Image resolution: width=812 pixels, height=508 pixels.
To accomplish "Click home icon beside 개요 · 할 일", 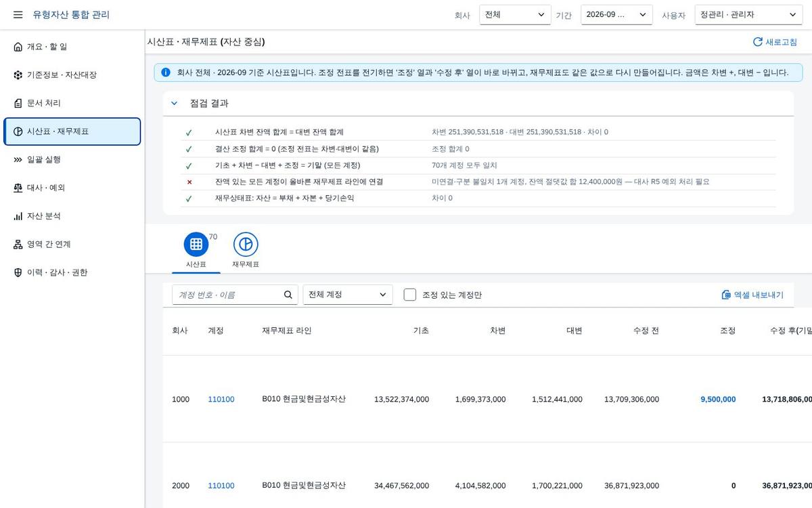I will [x=18, y=47].
